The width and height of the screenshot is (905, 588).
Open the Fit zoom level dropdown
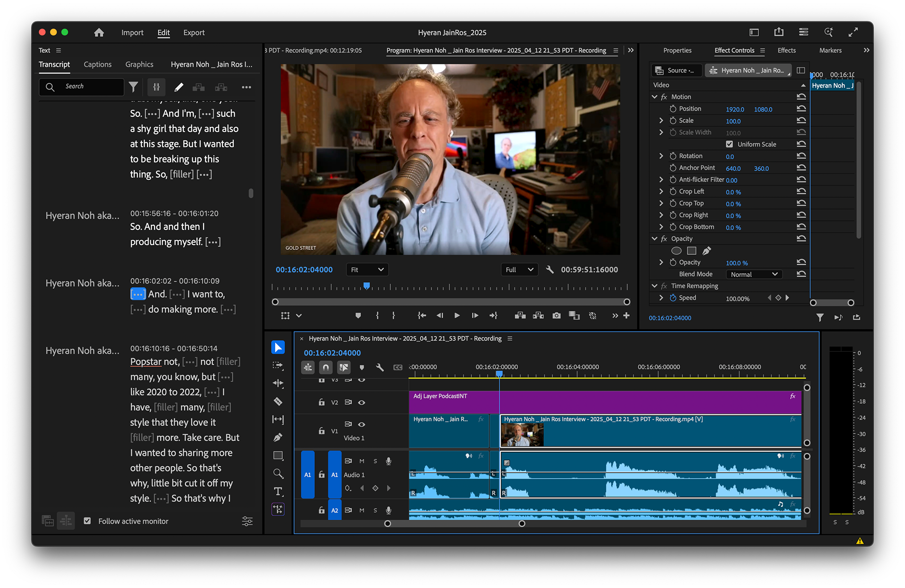coord(367,269)
